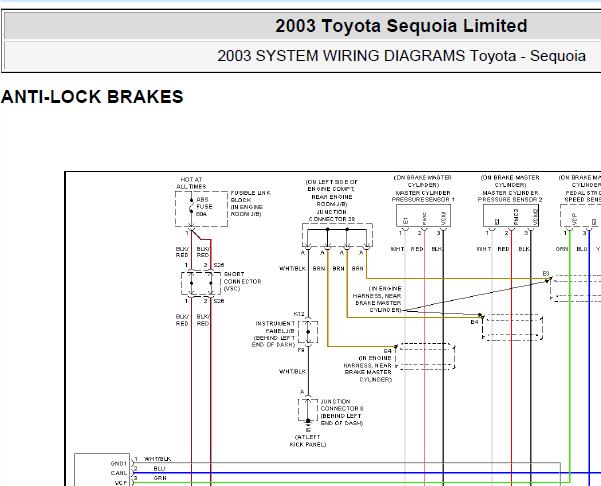Click the "BLU" wire label beside CANL

click(x=159, y=468)
